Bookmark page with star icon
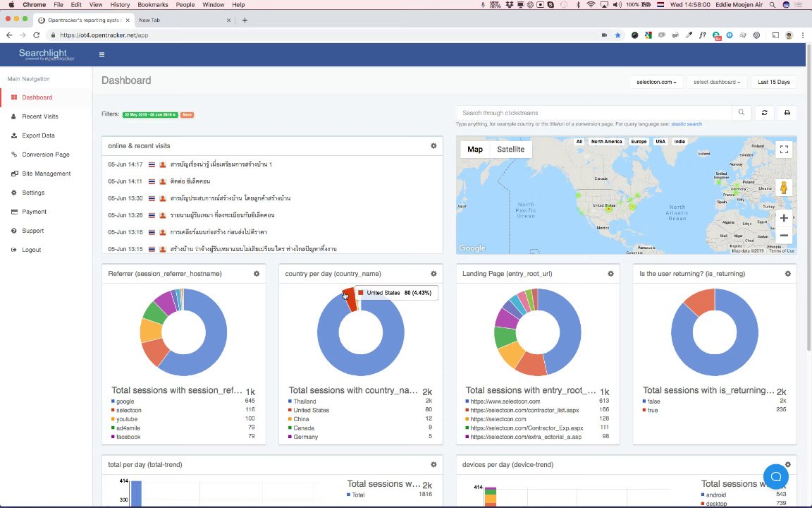Viewport: 812px width, 508px height. (x=617, y=35)
